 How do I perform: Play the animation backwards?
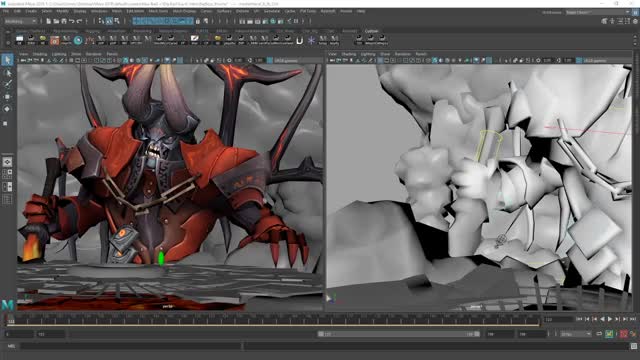(x=602, y=319)
